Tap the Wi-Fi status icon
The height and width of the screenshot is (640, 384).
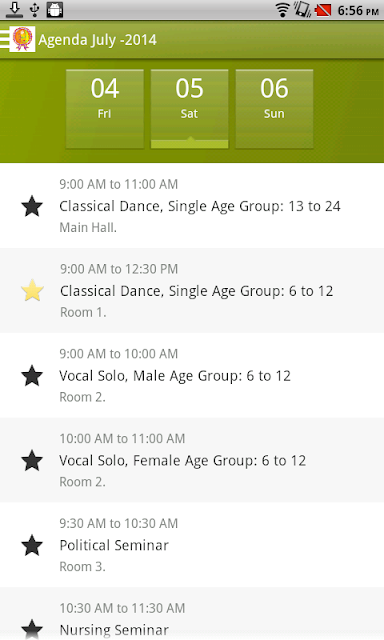pyautogui.click(x=282, y=10)
